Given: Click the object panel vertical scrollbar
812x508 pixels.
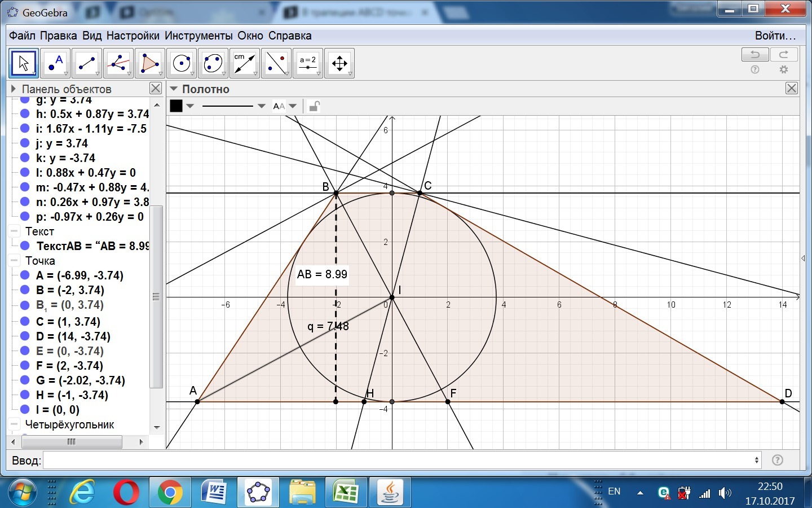Looking at the screenshot, I should [x=156, y=296].
